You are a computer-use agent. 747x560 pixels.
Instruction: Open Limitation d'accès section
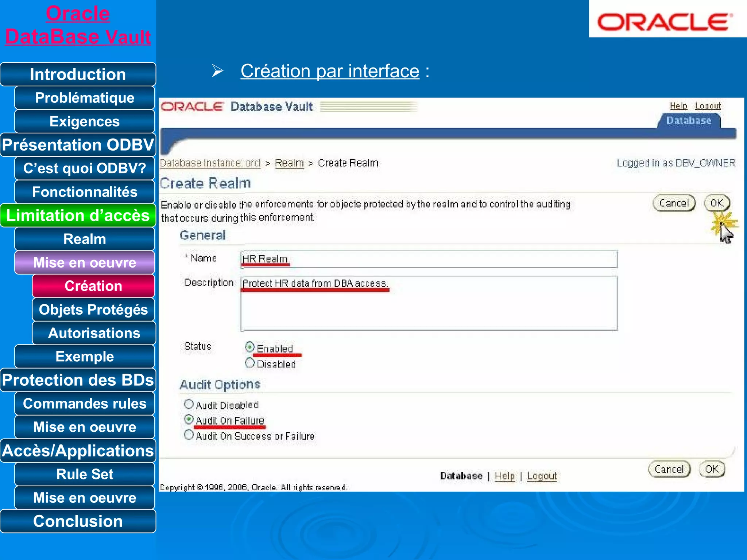pyautogui.click(x=78, y=215)
